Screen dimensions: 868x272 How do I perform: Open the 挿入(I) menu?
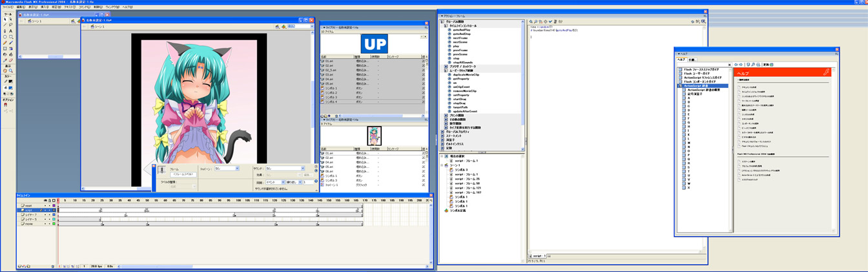45,7
